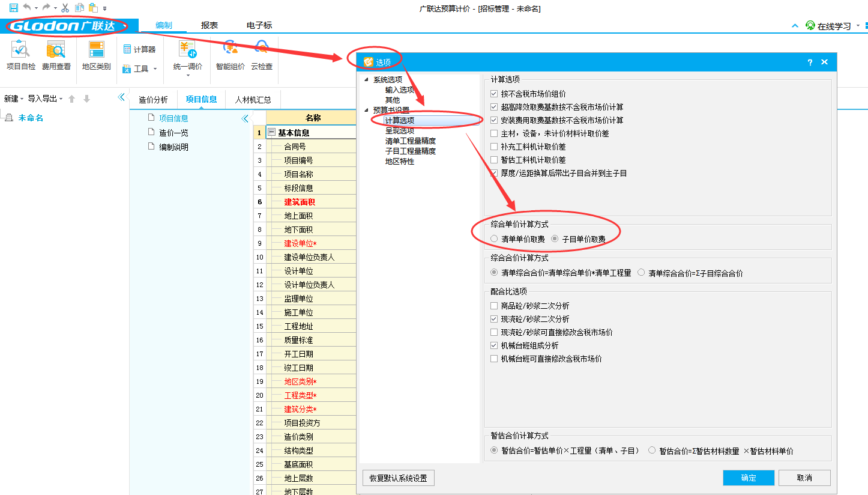Select 呈现选项 in options tree
Viewport: 868px width, 495px height.
coord(400,130)
